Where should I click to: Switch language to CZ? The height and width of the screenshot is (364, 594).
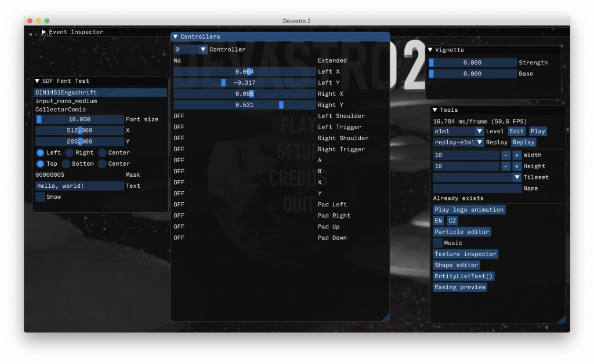coord(452,221)
